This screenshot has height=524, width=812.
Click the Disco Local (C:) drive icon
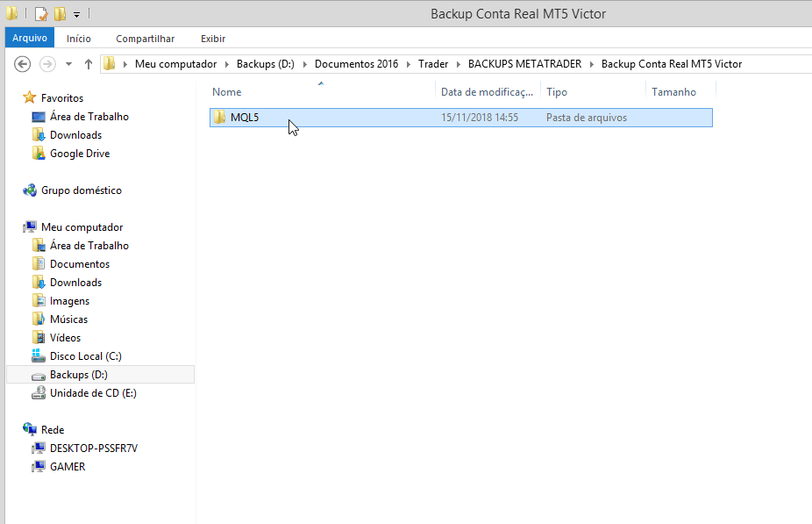[39, 355]
